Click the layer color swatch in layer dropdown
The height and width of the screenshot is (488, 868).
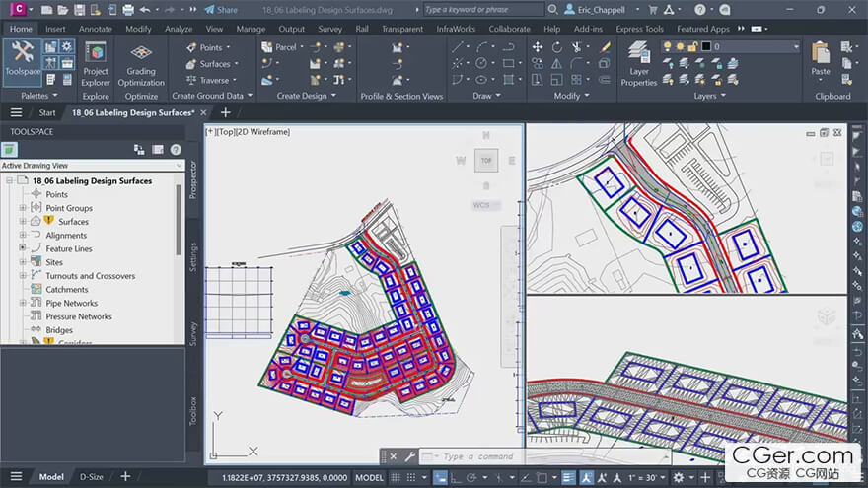pos(704,47)
